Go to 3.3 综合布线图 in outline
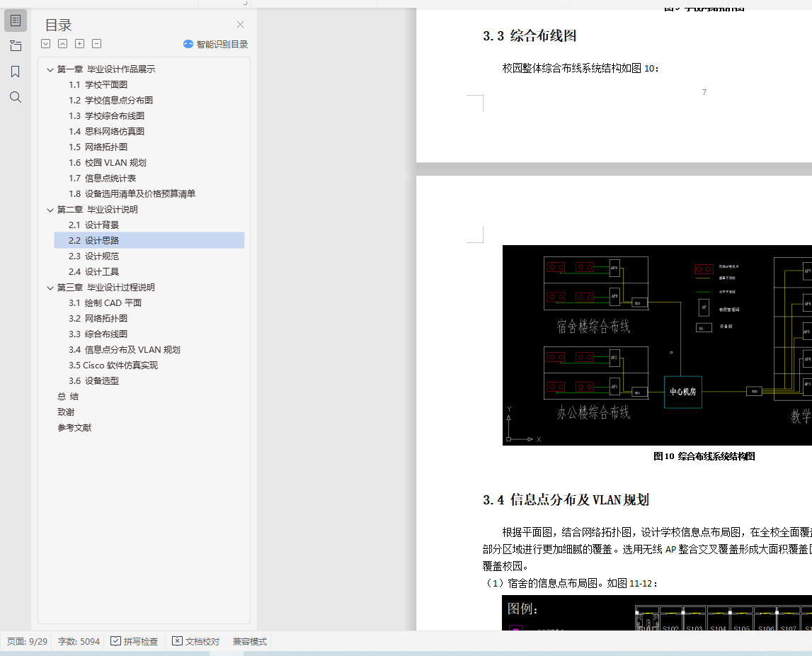The image size is (812, 656). (98, 334)
